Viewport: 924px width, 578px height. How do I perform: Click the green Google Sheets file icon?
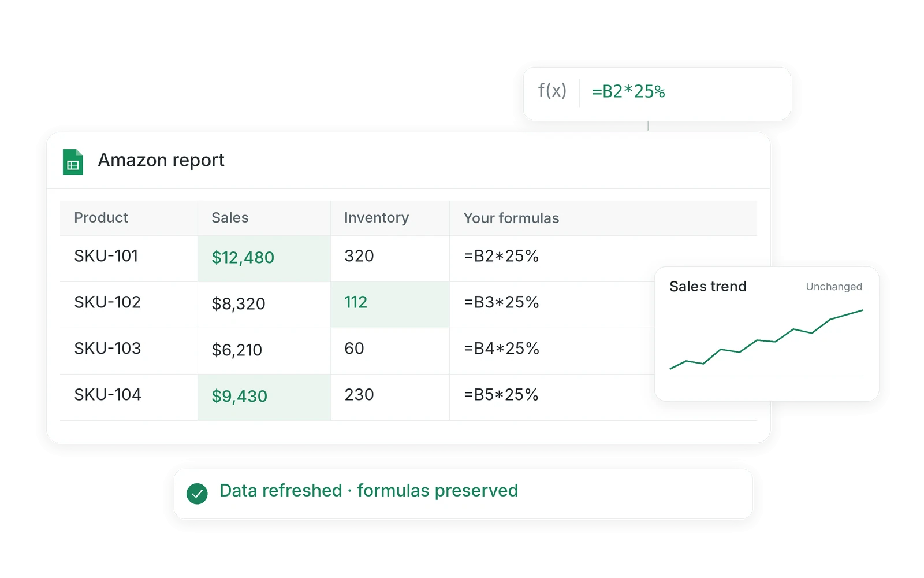[x=73, y=162]
